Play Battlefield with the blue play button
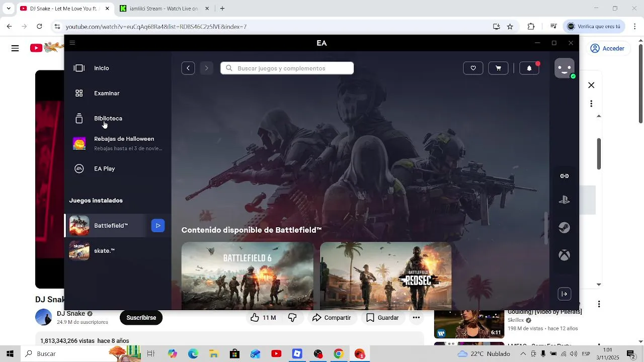The width and height of the screenshot is (644, 362). [158, 226]
